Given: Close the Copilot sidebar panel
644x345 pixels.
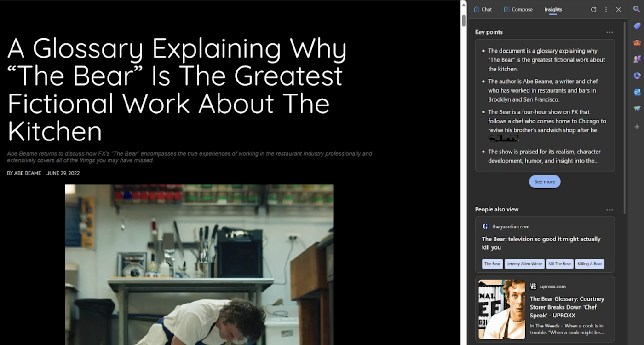Looking at the screenshot, I should click(x=618, y=10).
